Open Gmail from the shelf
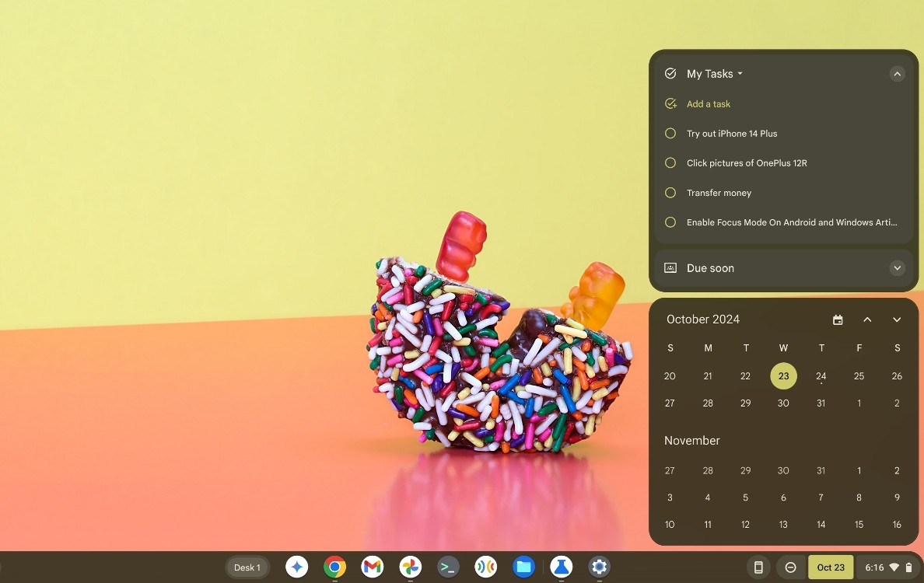 point(372,567)
